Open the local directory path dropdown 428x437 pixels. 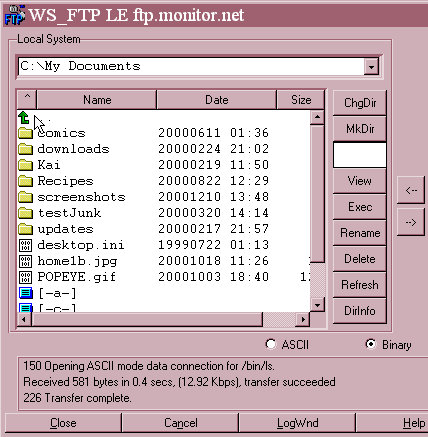pos(371,67)
